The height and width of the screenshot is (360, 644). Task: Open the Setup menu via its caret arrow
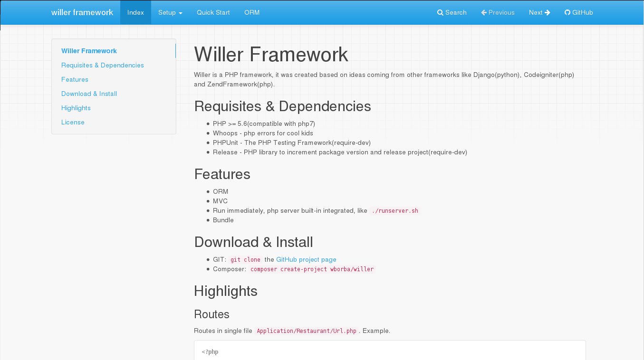pos(180,14)
